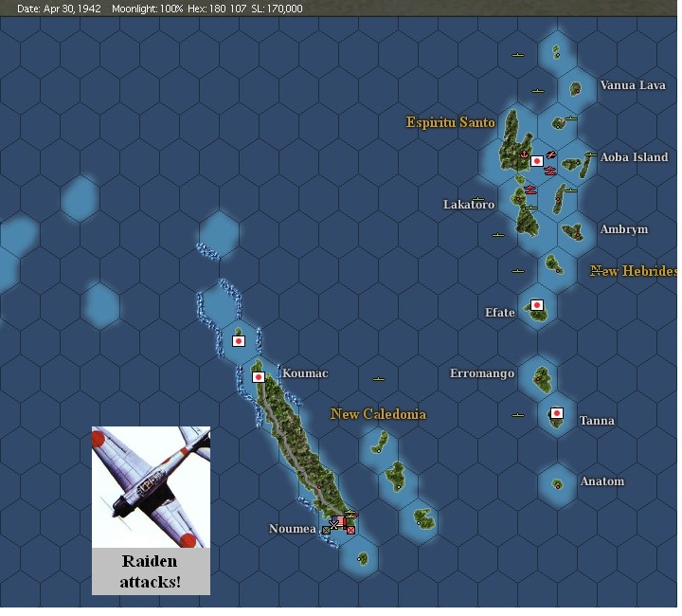Click the "Hex: 180 107" status entry
Viewport: 682px width, 616px height.
[217, 9]
